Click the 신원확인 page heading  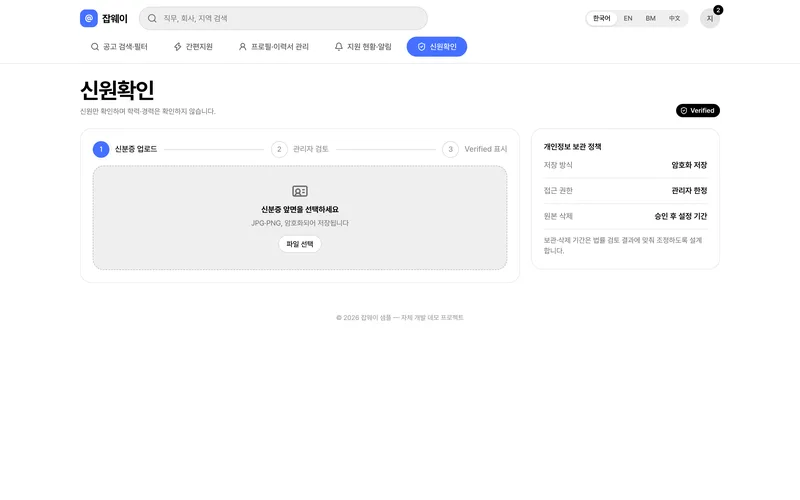coord(117,90)
